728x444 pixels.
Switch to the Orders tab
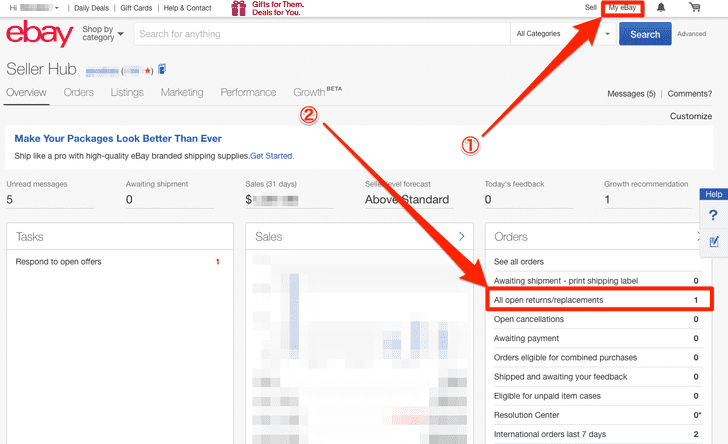78,92
